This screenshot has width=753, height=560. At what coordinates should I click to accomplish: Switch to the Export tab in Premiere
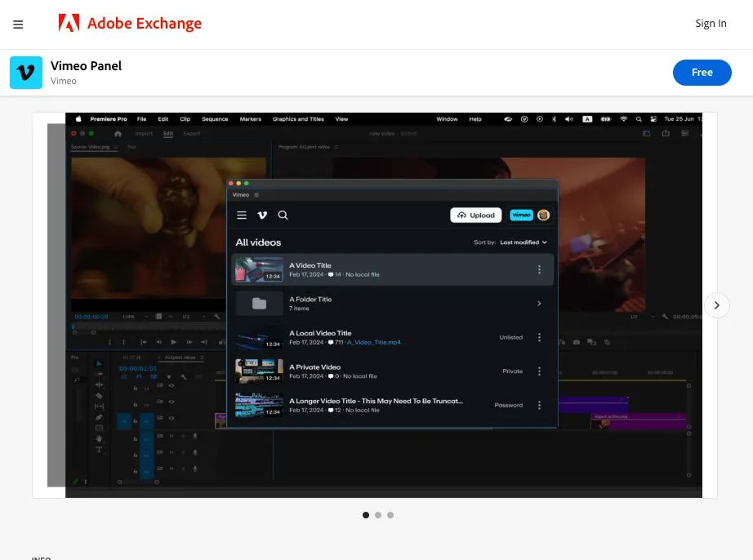pyautogui.click(x=192, y=133)
